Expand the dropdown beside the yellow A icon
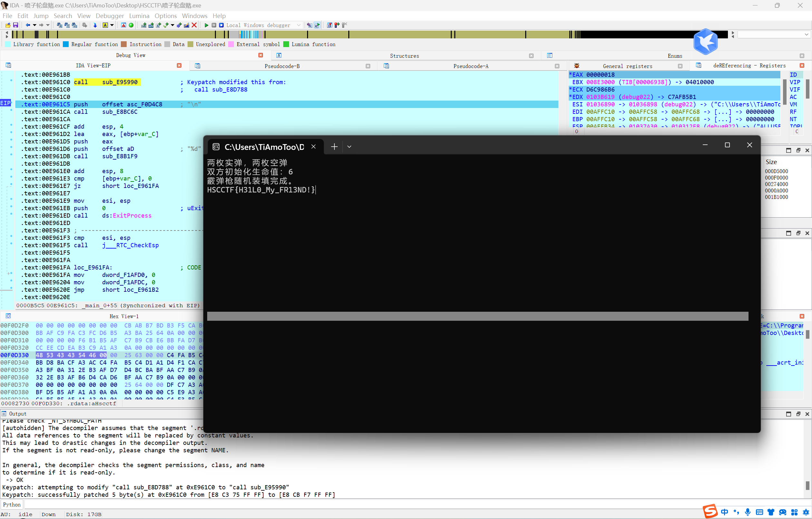 111,25
